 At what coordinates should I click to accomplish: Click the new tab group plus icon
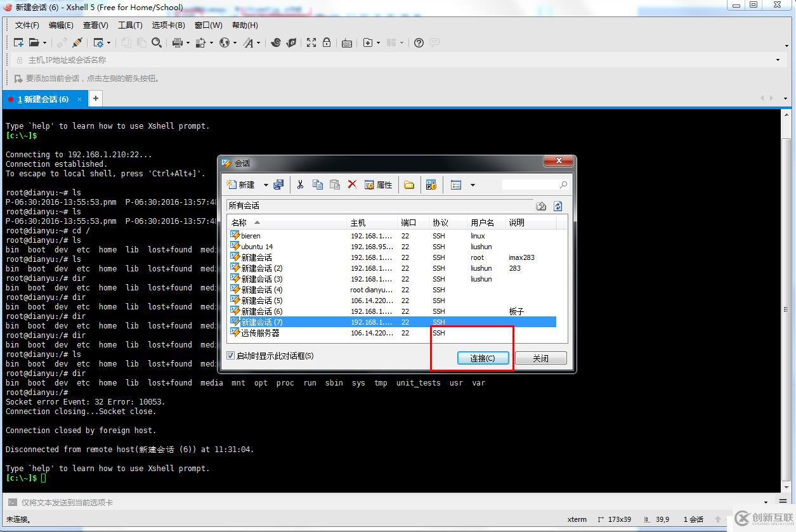tap(368, 42)
